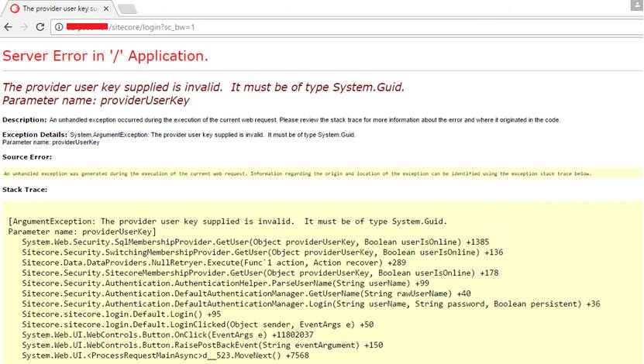Viewport: 644px width, 364px height.
Task: Close the 'The provider user key' tab
Action: [x=106, y=9]
